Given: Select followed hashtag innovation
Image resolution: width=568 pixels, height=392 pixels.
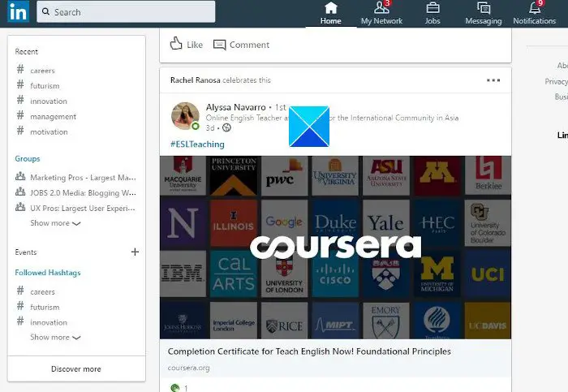Looking at the screenshot, I should (49, 322).
